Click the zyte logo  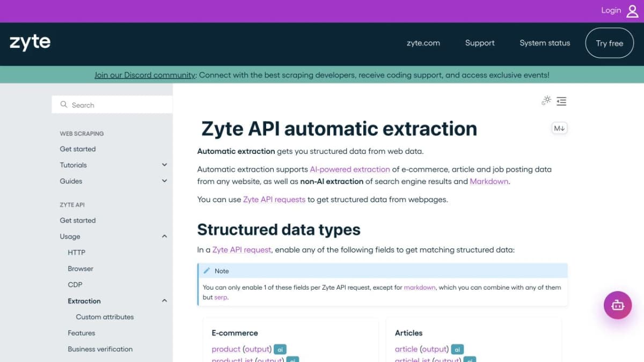point(30,43)
